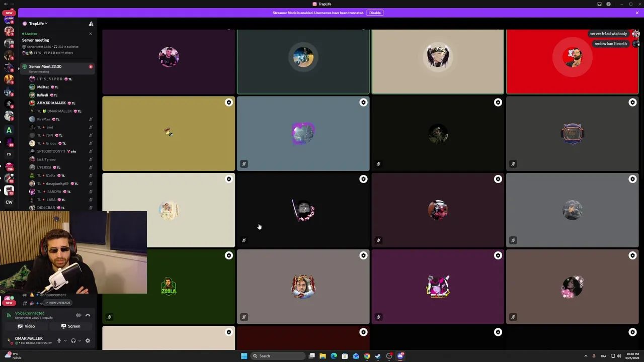Open Microsoft Edge from the taskbar
Image resolution: width=644 pixels, height=362 pixels.
334,356
